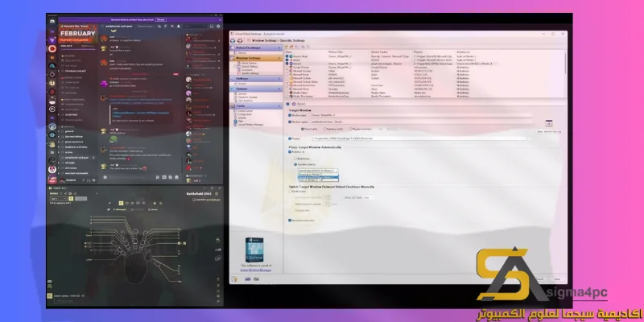Select the All desktops radio button
644x322 pixels.
click(295, 159)
